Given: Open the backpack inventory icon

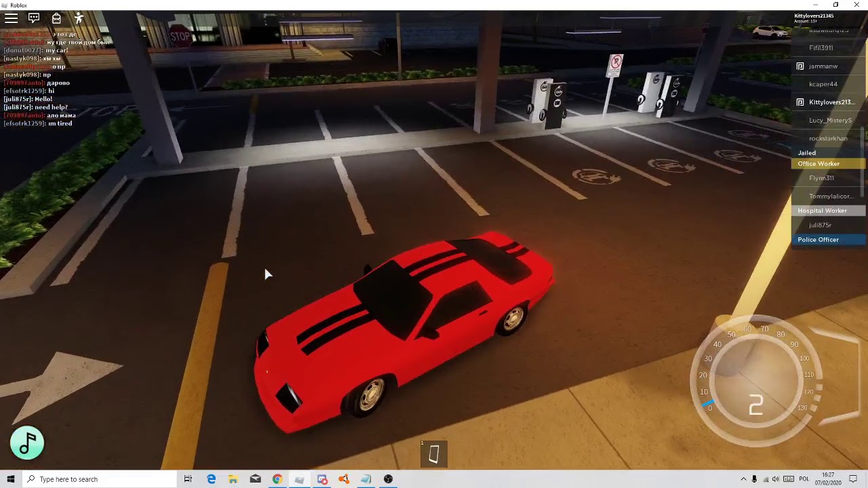Looking at the screenshot, I should click(56, 18).
